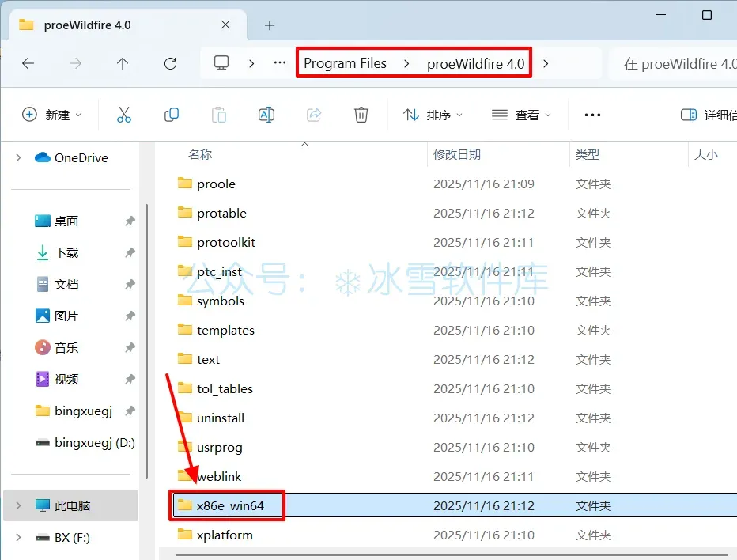Open 图片 pictures quick access
This screenshot has width=737, height=560.
tap(56, 316)
